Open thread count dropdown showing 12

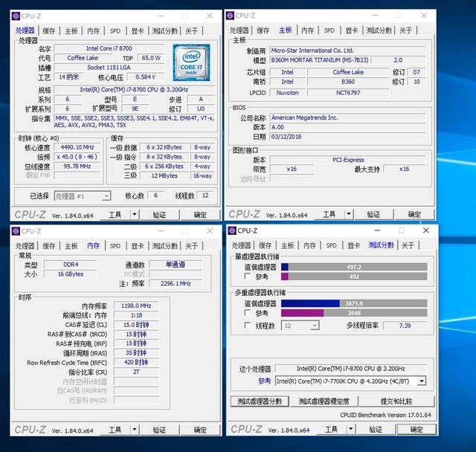pos(300,326)
